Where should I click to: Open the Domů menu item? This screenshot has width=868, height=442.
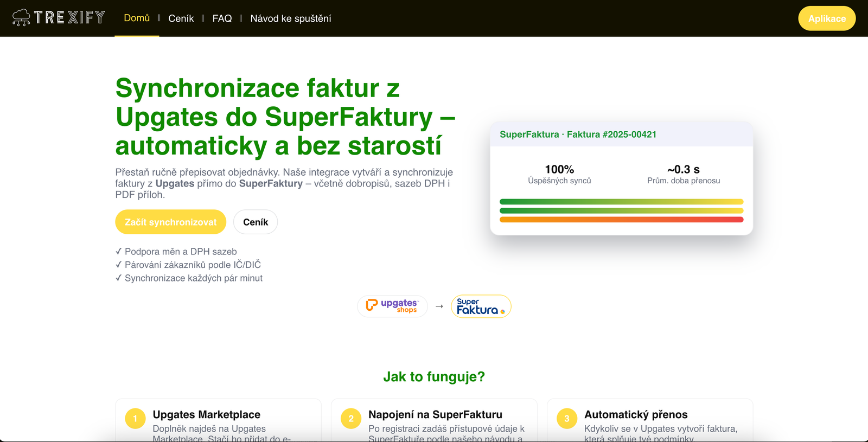137,18
